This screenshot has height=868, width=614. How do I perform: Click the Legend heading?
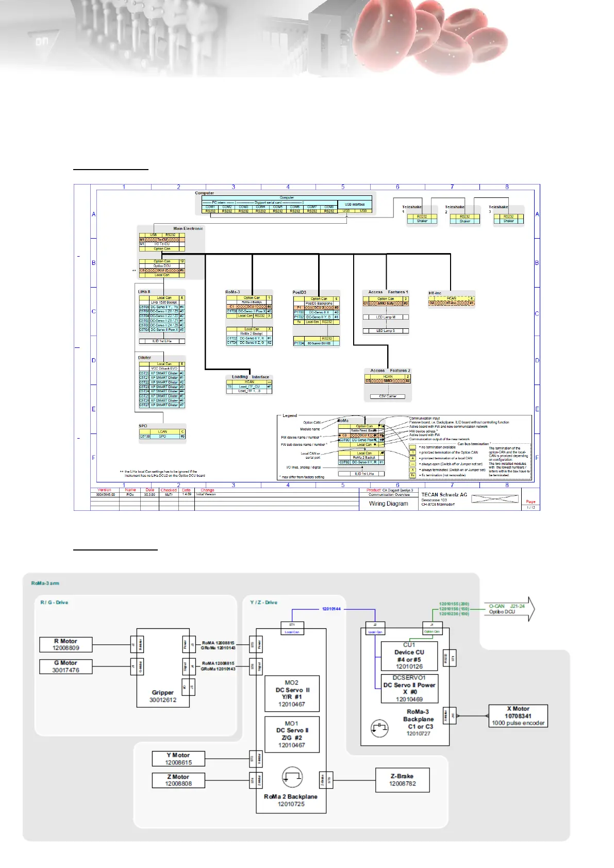[x=290, y=415]
